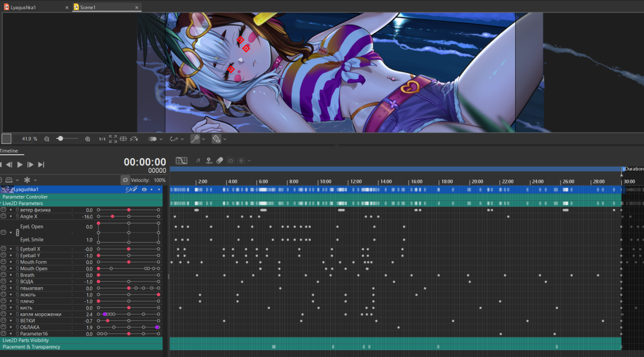Reset canvas to 1:1 scale
This screenshot has width=644, height=357.
coord(102,139)
